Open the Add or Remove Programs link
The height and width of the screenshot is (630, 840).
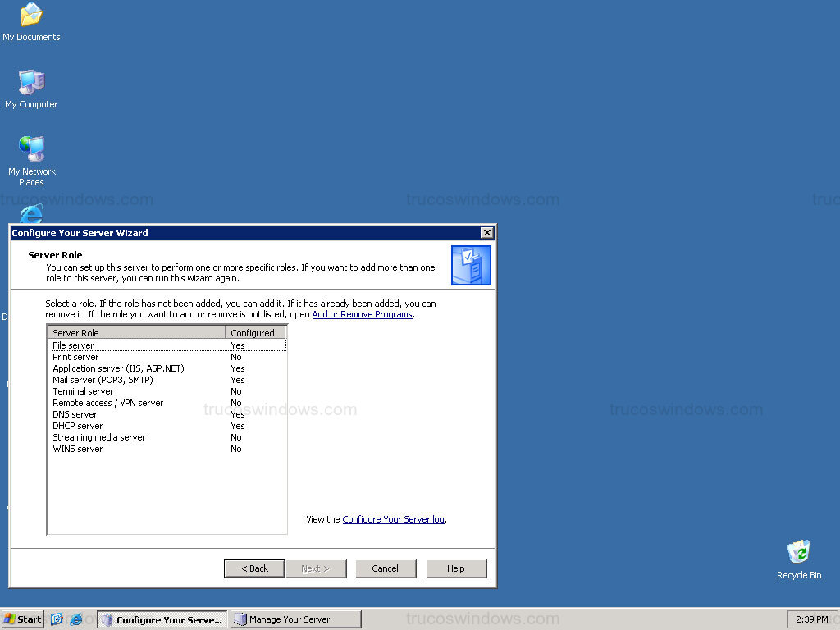click(362, 314)
